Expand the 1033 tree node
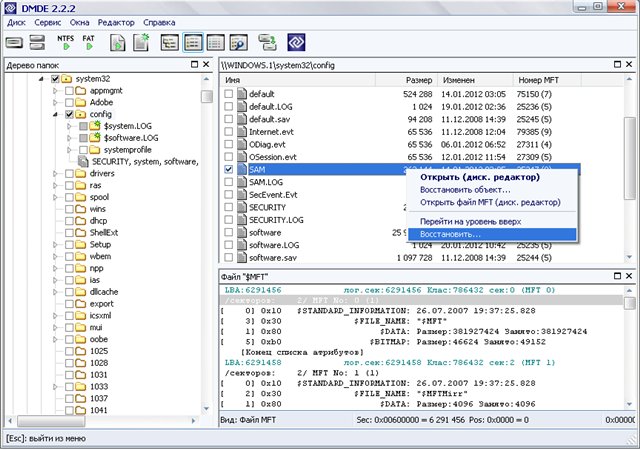Image resolution: width=640 pixels, height=450 pixels. [55, 386]
